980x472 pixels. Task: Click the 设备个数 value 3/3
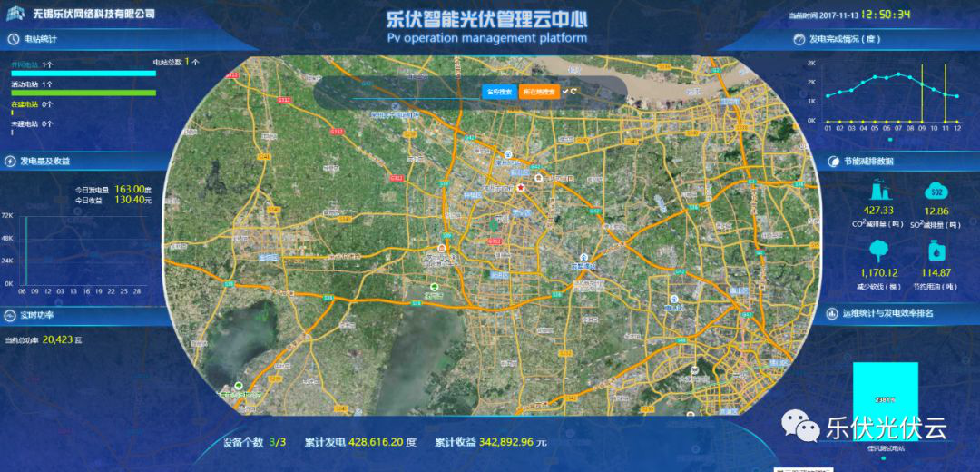(279, 443)
